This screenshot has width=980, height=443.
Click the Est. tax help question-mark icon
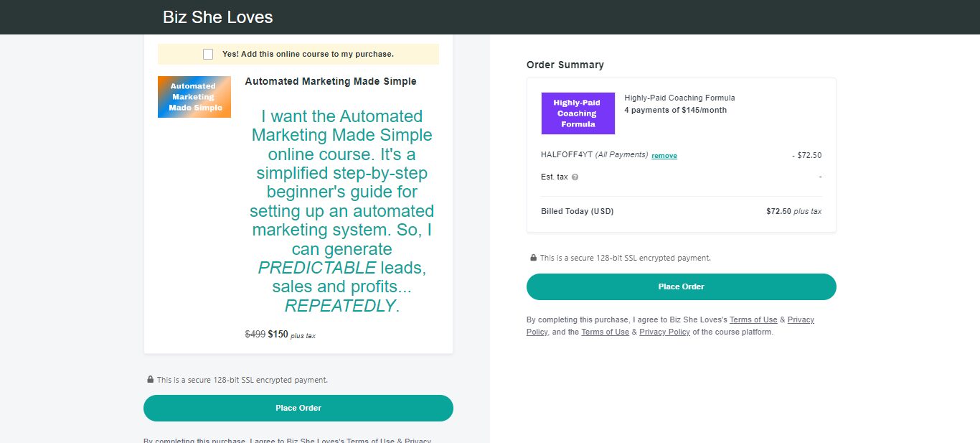pos(575,177)
